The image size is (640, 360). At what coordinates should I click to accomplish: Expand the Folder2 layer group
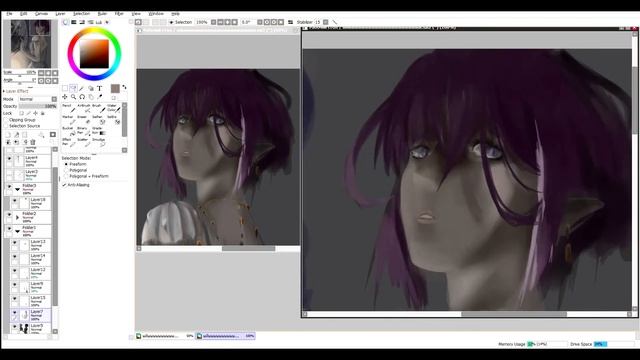click(x=18, y=218)
